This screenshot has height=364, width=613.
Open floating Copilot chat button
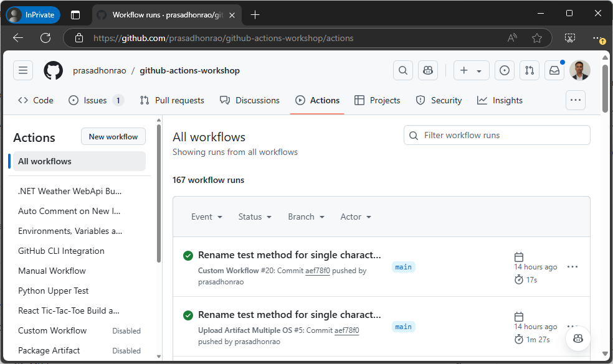pyautogui.click(x=578, y=338)
